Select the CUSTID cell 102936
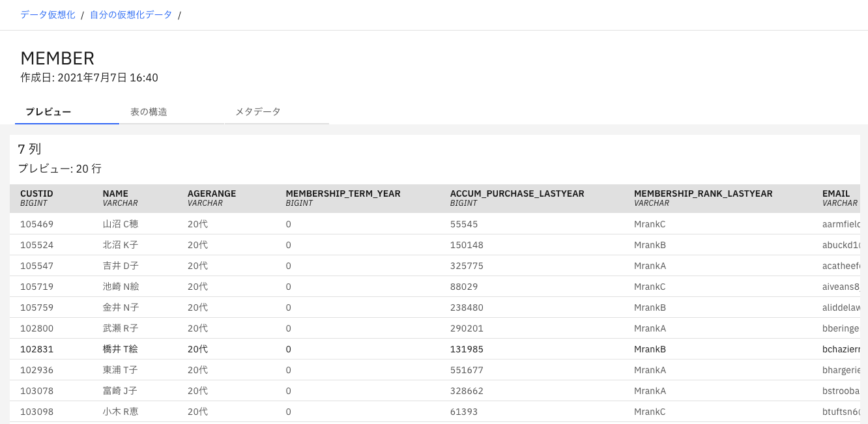The width and height of the screenshot is (868, 424). click(37, 370)
